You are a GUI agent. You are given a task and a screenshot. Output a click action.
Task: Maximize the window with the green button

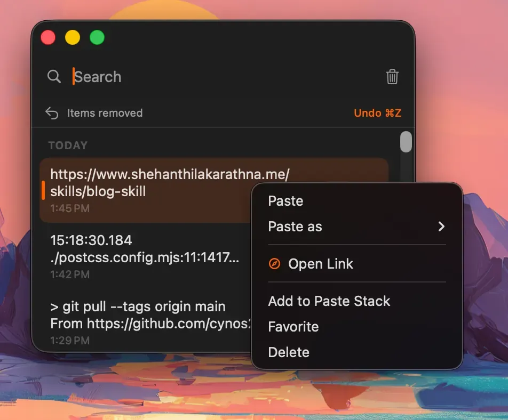pos(97,37)
